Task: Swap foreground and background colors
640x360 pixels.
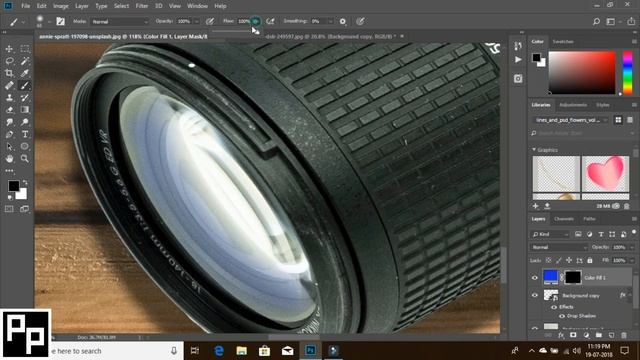Action: point(25,182)
